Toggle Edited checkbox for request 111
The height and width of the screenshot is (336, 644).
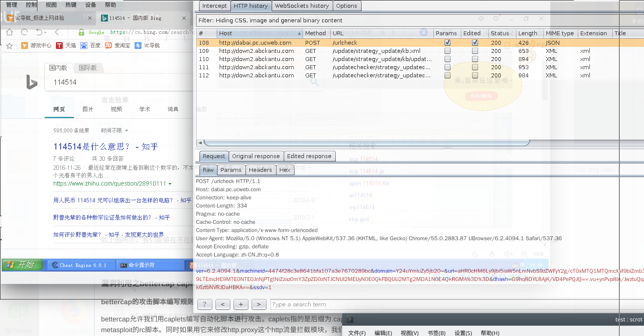tap(475, 67)
